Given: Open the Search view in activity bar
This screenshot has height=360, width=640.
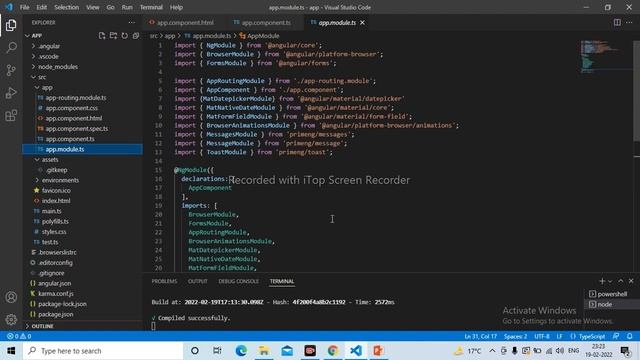Looking at the screenshot, I should click(x=11, y=47).
